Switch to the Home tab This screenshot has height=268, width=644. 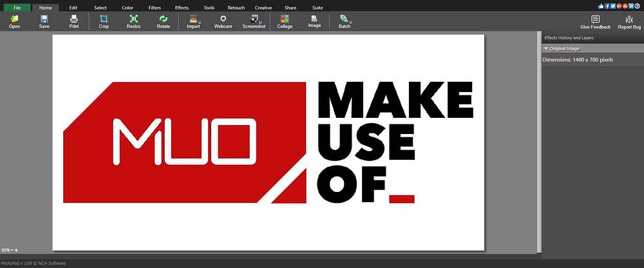point(45,7)
